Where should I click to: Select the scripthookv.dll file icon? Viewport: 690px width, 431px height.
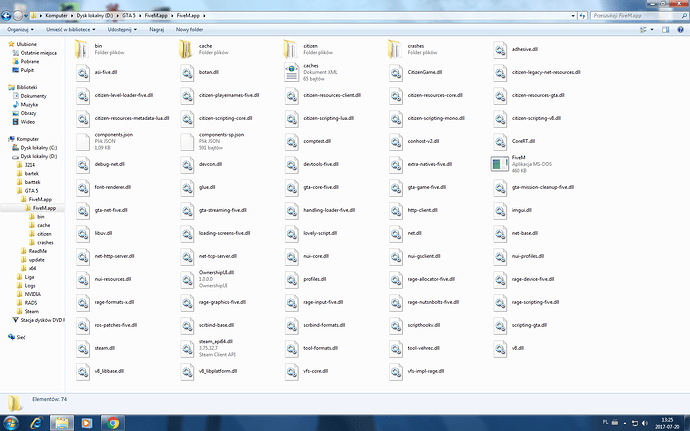[x=396, y=325]
